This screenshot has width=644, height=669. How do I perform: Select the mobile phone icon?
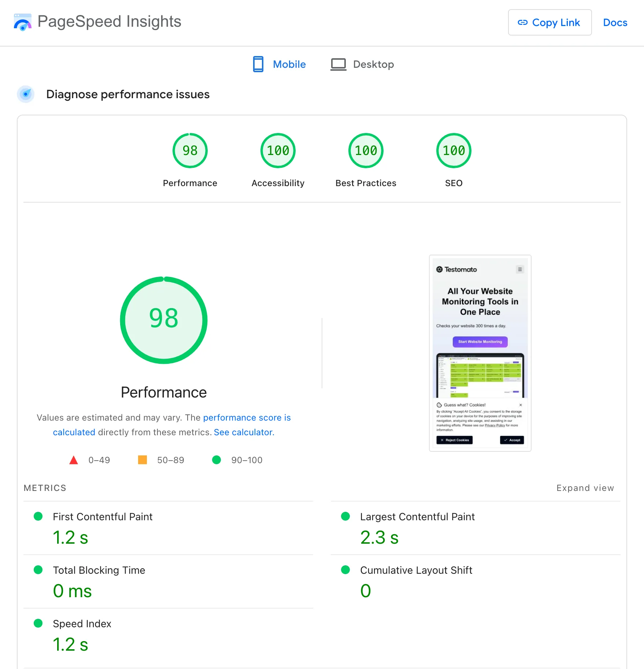258,64
